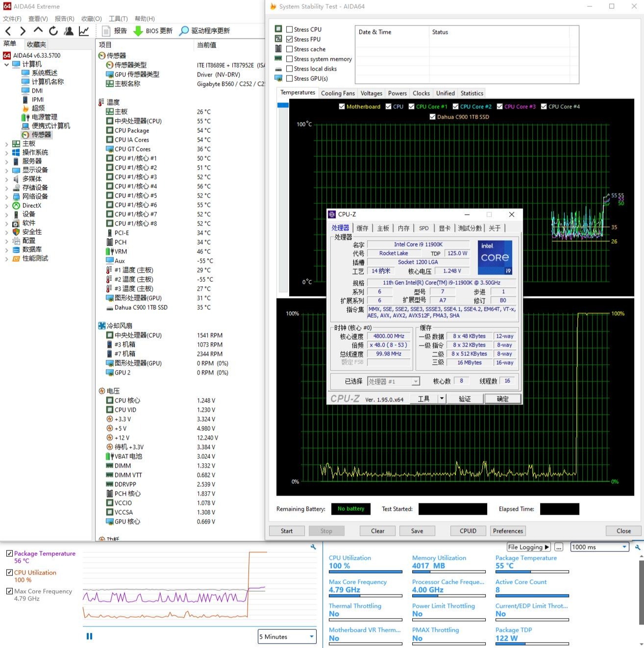This screenshot has width=644, height=648.
Task: Collapse the 计算机 tree node
Action: point(6,64)
